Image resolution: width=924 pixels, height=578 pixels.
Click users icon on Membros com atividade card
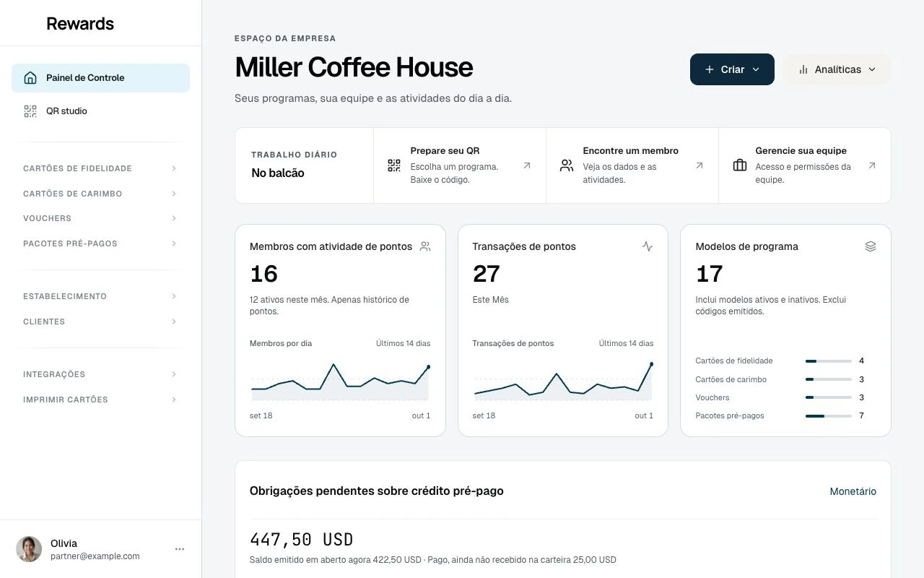pyautogui.click(x=425, y=246)
